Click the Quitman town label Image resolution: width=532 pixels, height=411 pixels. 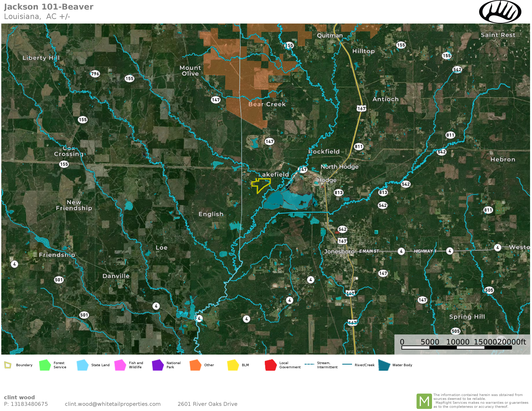coord(330,36)
